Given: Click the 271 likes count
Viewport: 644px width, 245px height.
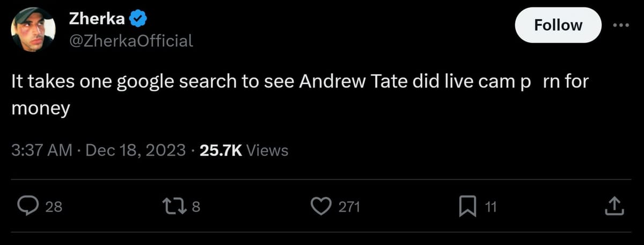Looking at the screenshot, I should click(x=348, y=207).
